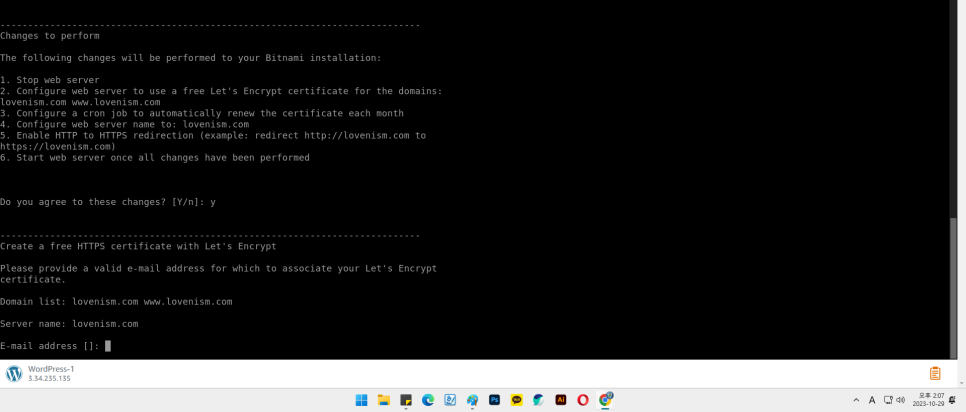Click the 'Configure a cron job' line
966x412 pixels.
pyautogui.click(x=202, y=113)
